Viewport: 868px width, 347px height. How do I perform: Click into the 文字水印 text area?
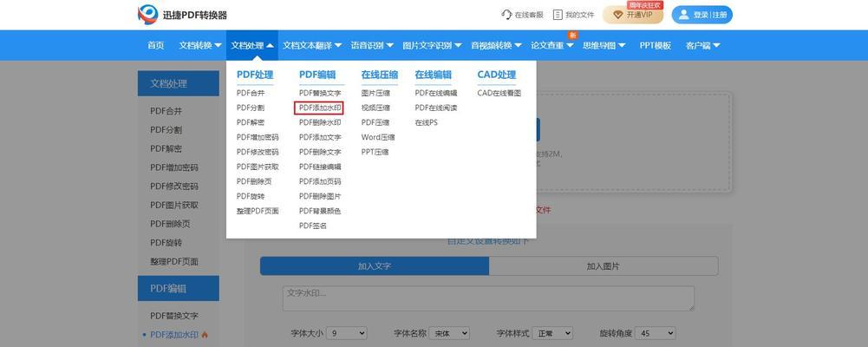coord(488,298)
